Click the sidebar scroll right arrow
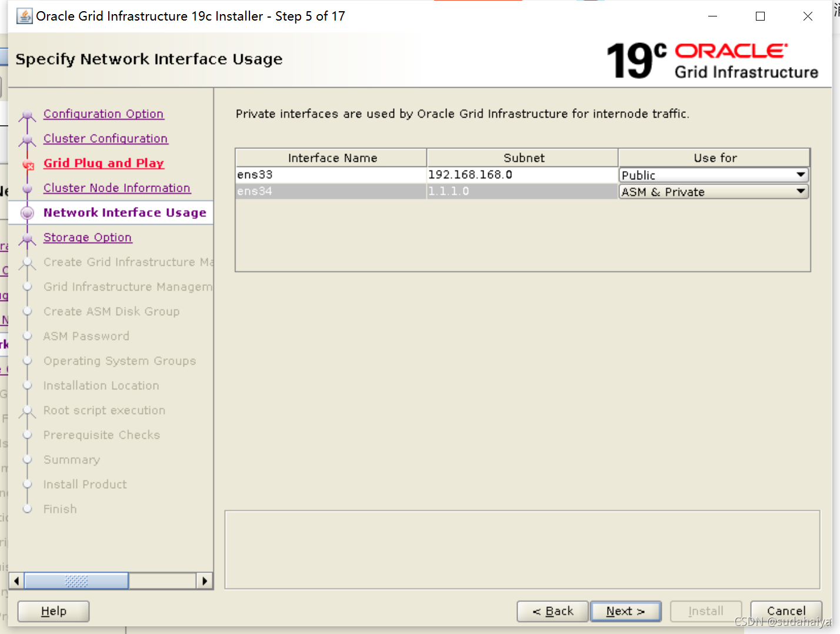Viewport: 840px width, 634px height. click(204, 581)
